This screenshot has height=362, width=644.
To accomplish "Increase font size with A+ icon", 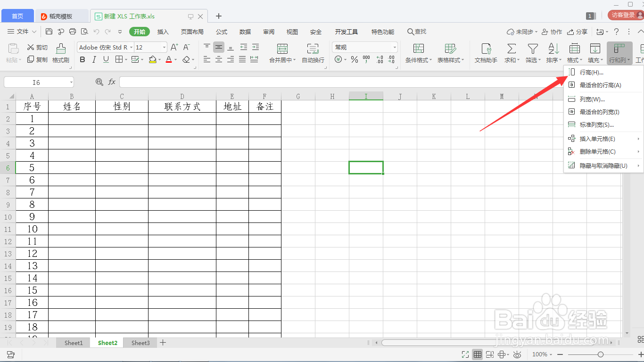I will point(174,47).
